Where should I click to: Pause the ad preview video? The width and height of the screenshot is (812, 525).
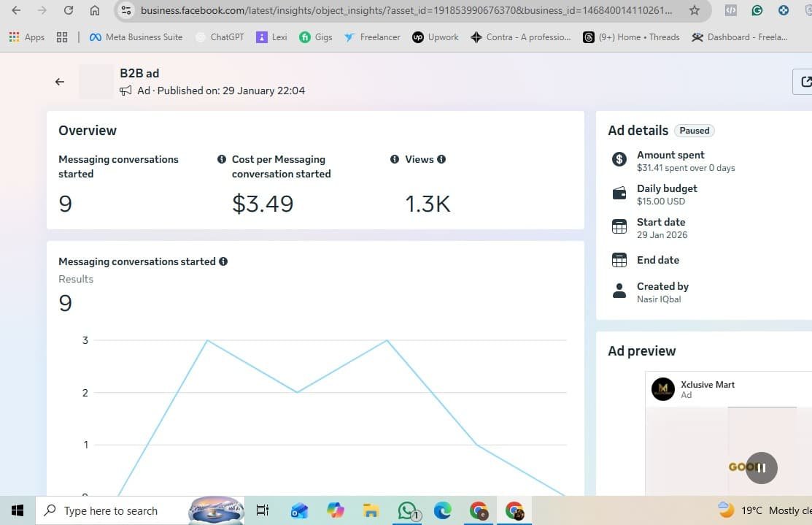tap(761, 468)
